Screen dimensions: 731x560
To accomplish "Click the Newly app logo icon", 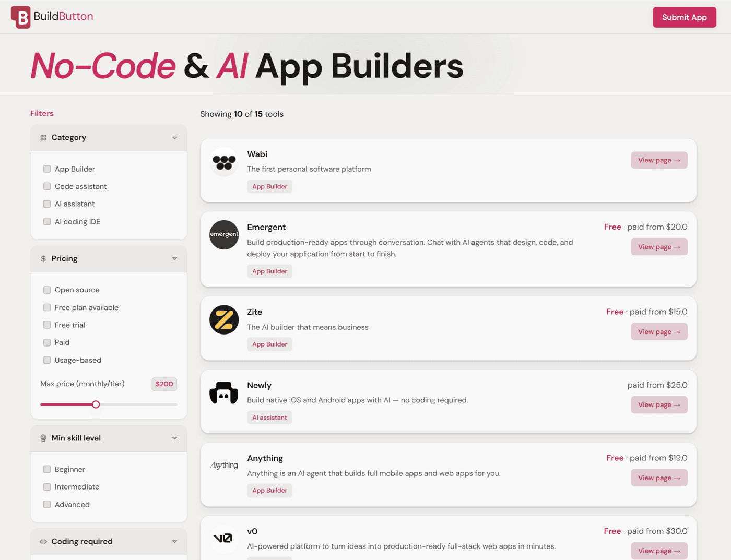I will pos(224,393).
